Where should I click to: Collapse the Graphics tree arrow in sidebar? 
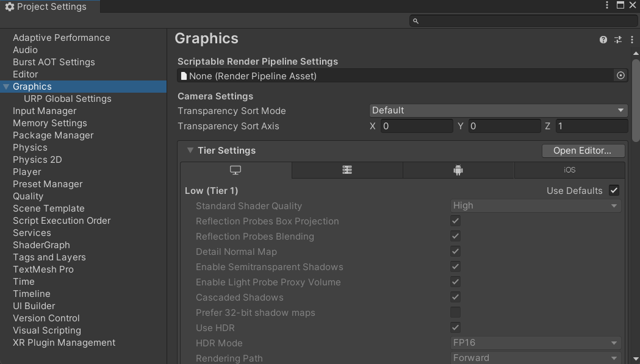[6, 87]
